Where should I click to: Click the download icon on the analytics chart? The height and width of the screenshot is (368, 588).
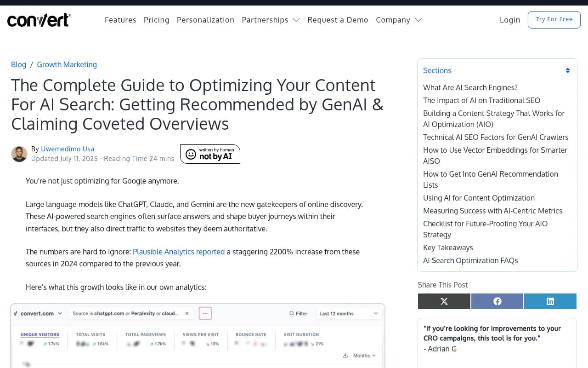click(345, 355)
